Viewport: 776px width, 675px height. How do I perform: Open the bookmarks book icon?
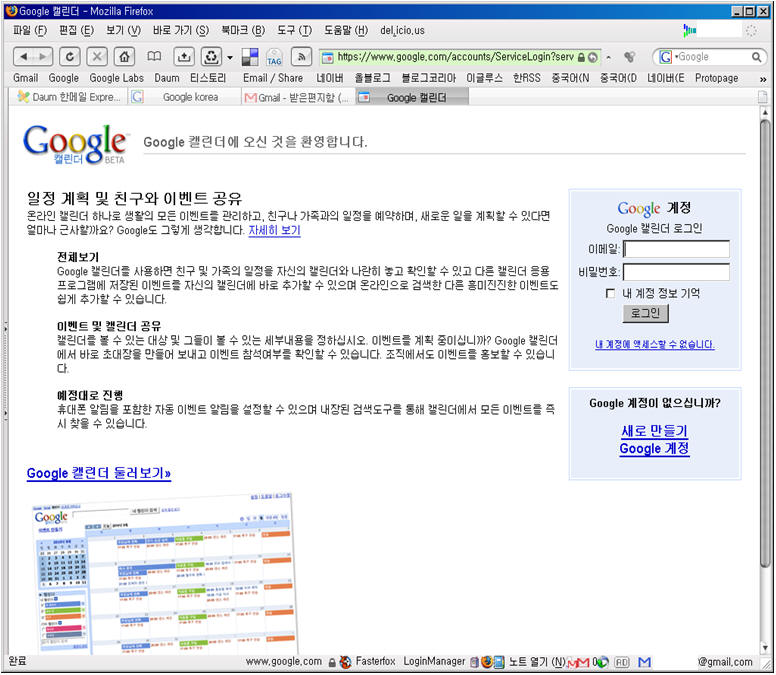pos(154,56)
